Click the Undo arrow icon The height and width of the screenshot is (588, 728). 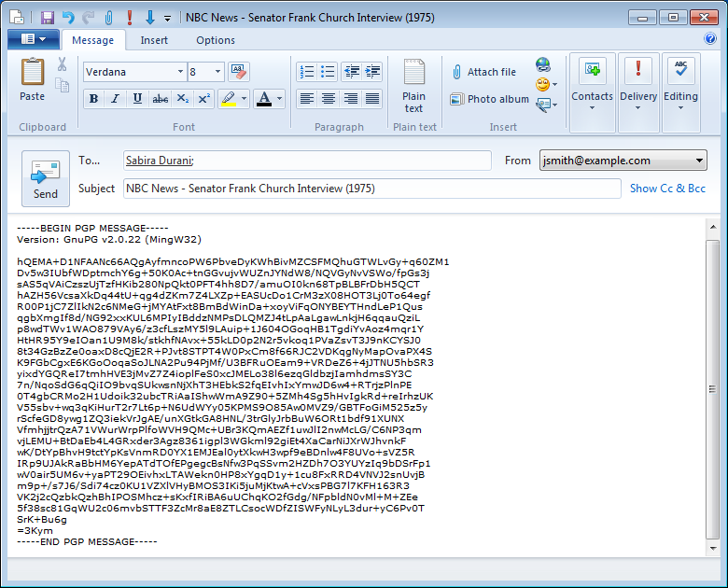pos(68,18)
